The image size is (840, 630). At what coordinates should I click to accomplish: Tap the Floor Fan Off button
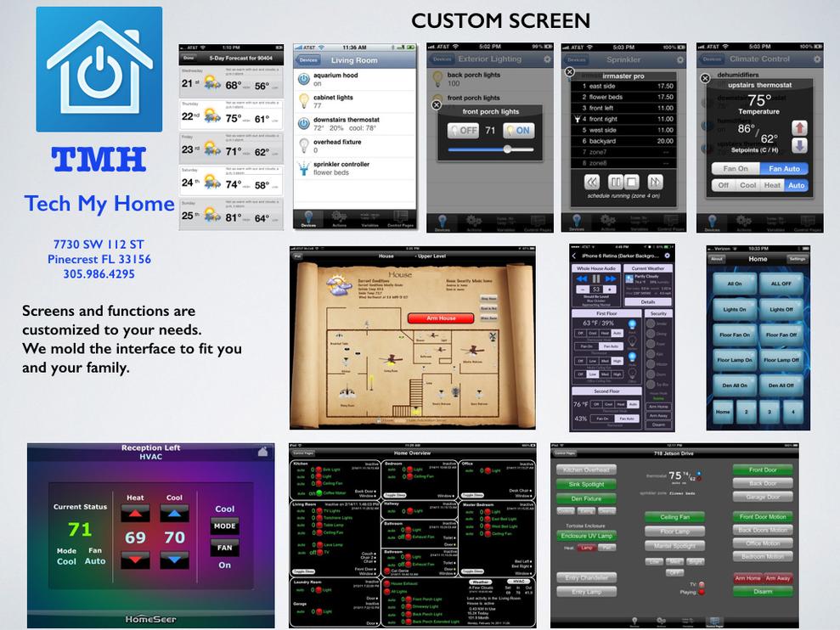pyautogui.click(x=781, y=335)
